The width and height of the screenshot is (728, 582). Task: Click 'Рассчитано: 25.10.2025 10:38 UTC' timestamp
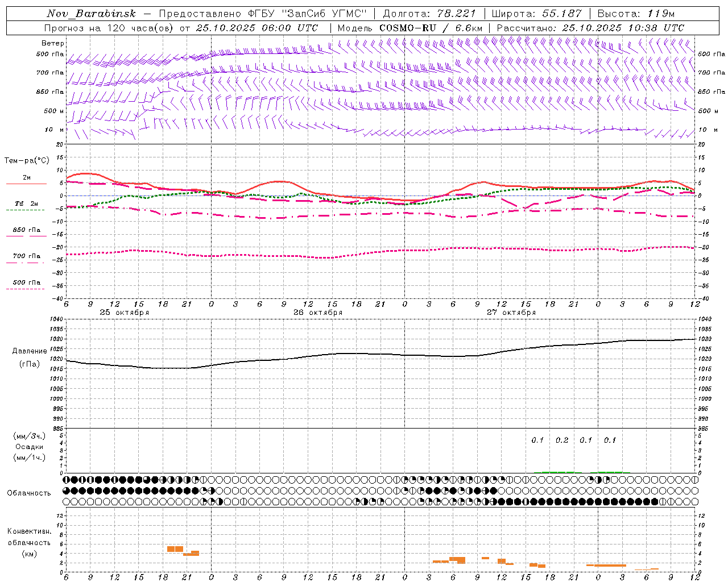pyautogui.click(x=590, y=28)
